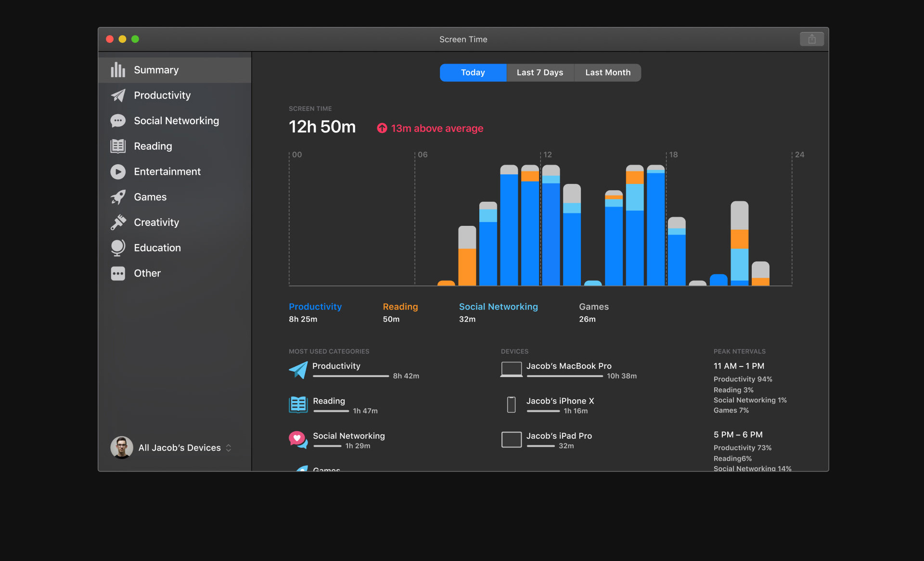
Task: Click Jacob's avatar photo in sidebar
Action: pos(122,447)
